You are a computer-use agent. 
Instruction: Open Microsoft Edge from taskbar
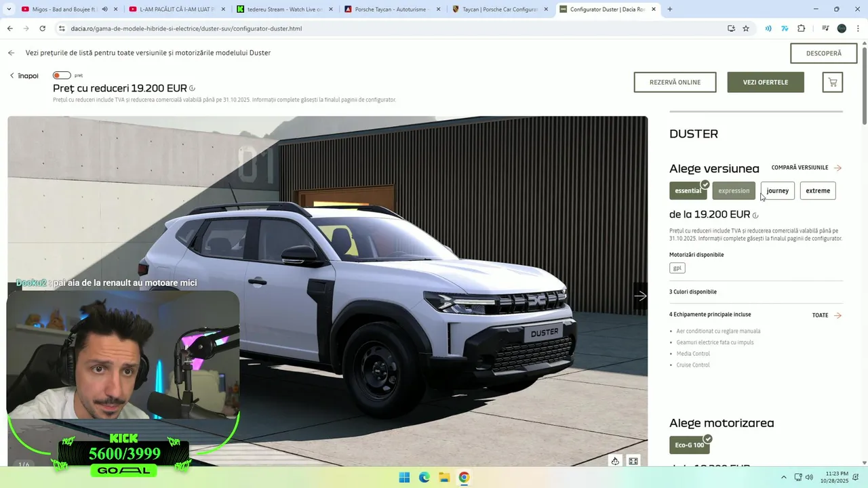[424, 477]
